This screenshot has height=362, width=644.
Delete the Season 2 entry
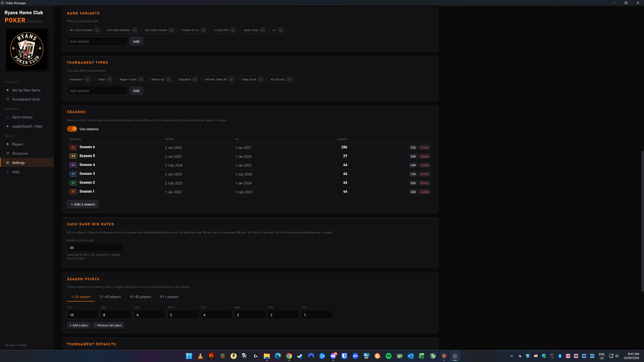coord(425,183)
